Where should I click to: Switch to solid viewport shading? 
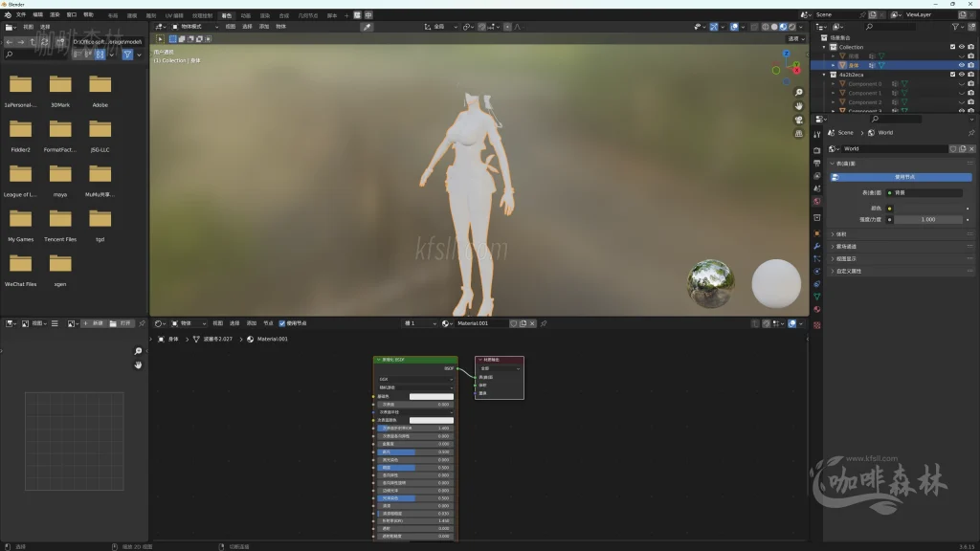(x=774, y=27)
